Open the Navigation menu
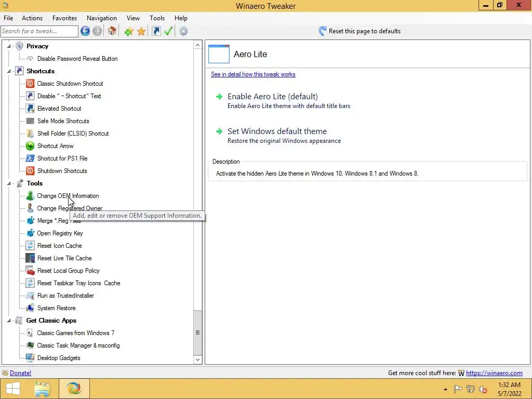 (102, 18)
